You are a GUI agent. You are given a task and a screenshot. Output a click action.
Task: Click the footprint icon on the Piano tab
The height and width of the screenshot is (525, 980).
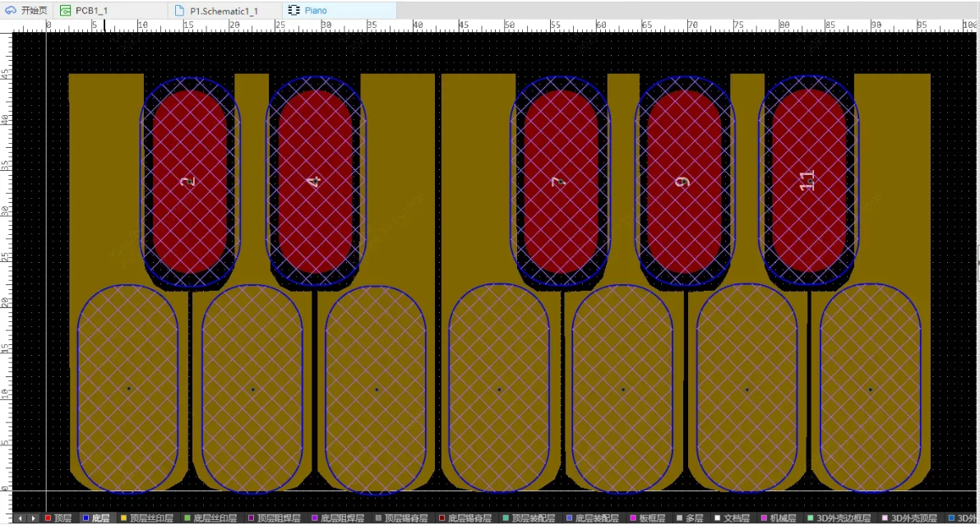(294, 11)
